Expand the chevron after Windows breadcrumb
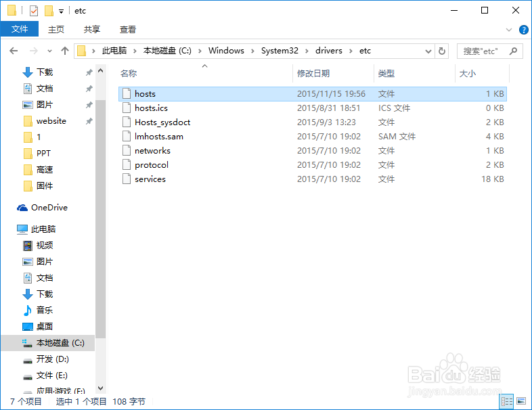This screenshot has width=532, height=410. click(252, 51)
